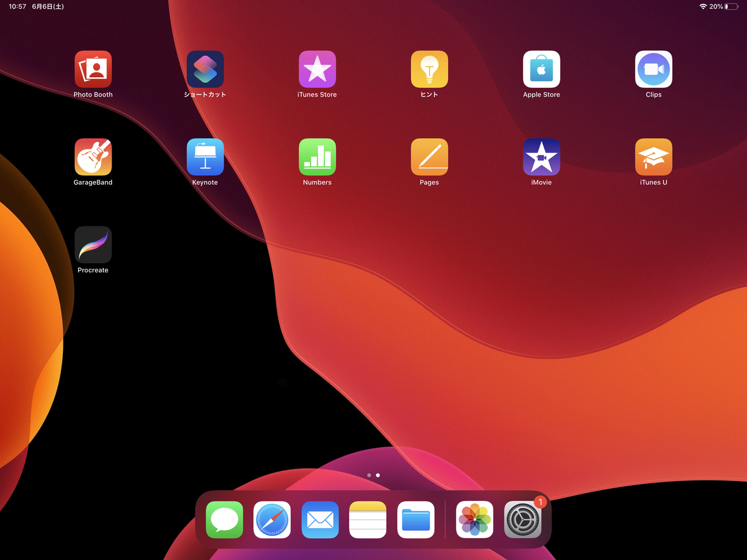This screenshot has width=747, height=560.
Task: Open Keynote presentation app
Action: [205, 157]
